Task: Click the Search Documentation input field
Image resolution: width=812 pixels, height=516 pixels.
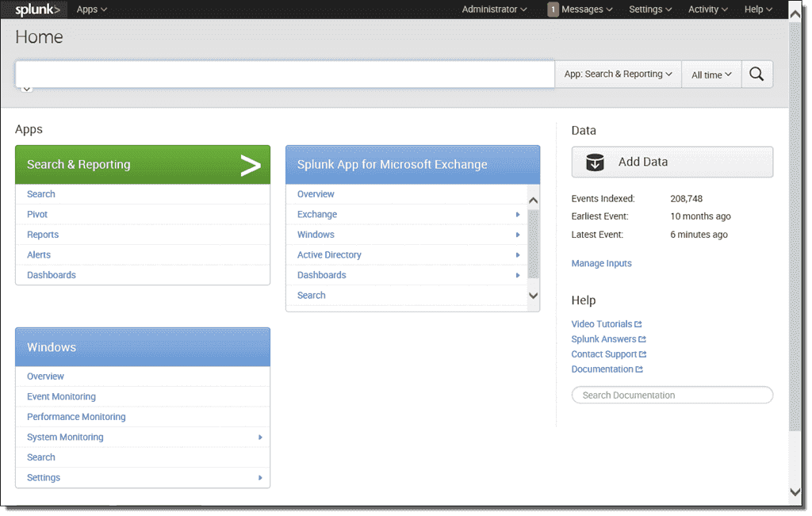Action: pos(672,395)
